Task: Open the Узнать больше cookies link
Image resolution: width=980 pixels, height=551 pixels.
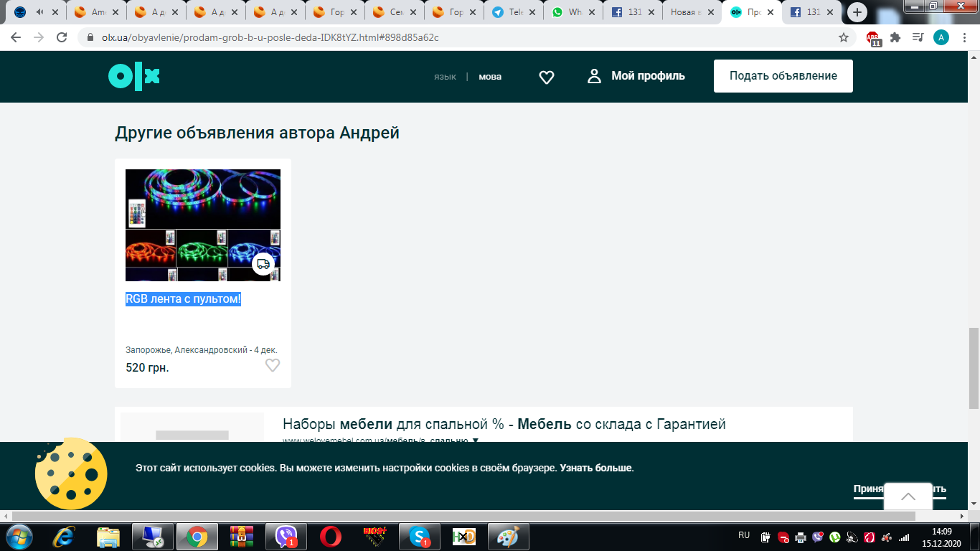Action: (x=595, y=468)
